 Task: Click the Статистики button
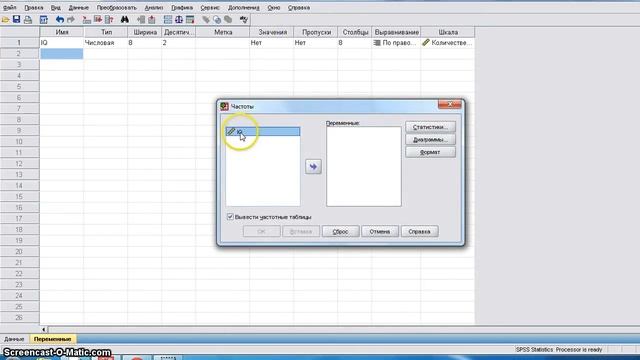coord(430,127)
